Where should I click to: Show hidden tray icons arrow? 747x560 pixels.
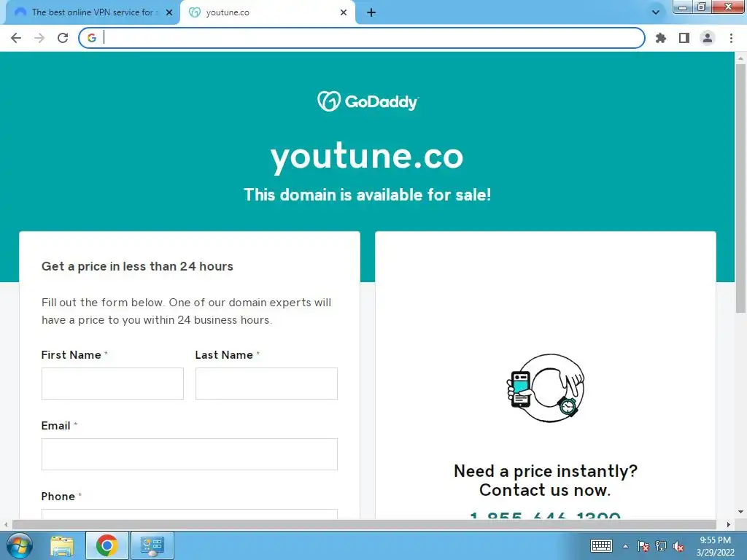point(625,546)
